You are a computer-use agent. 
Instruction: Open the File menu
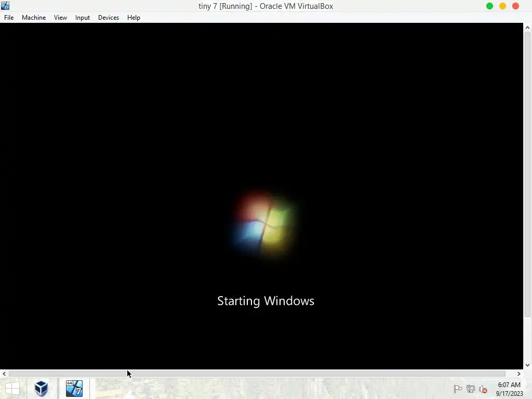[9, 18]
